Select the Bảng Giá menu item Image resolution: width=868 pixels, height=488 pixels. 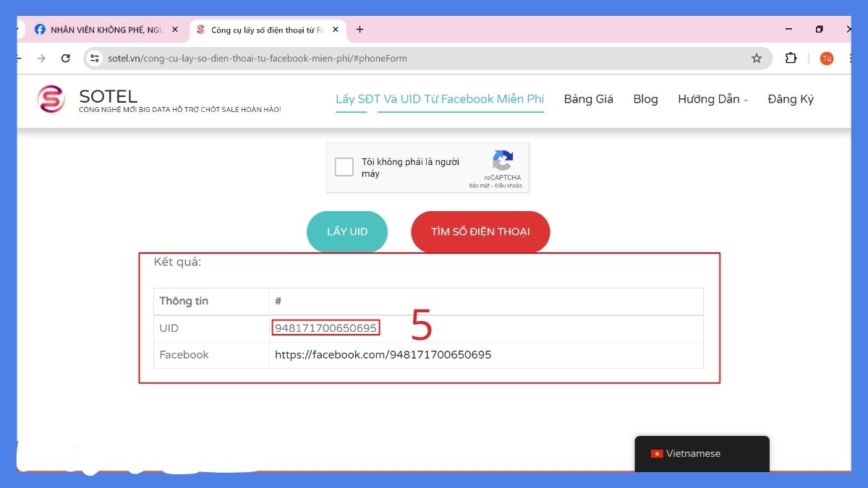click(587, 99)
